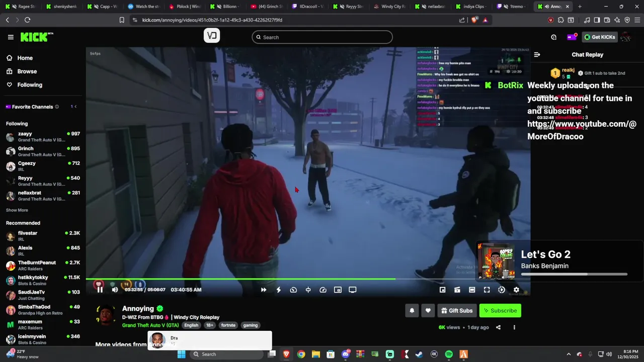Focus the Kick search field
The image size is (644, 362).
click(x=322, y=37)
